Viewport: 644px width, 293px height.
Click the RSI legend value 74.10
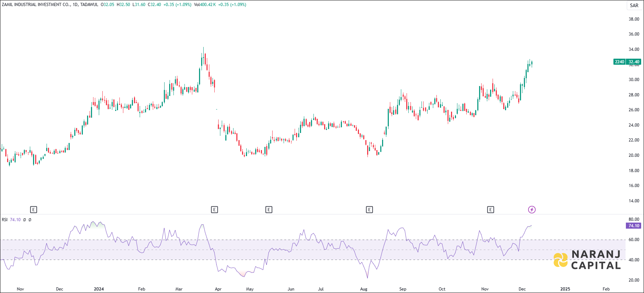[x=15, y=220]
